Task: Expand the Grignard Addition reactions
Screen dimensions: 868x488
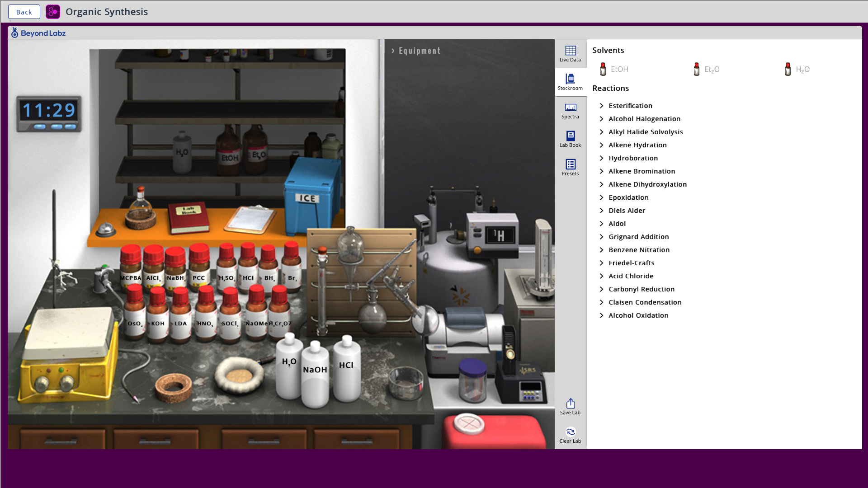Action: [x=638, y=237]
